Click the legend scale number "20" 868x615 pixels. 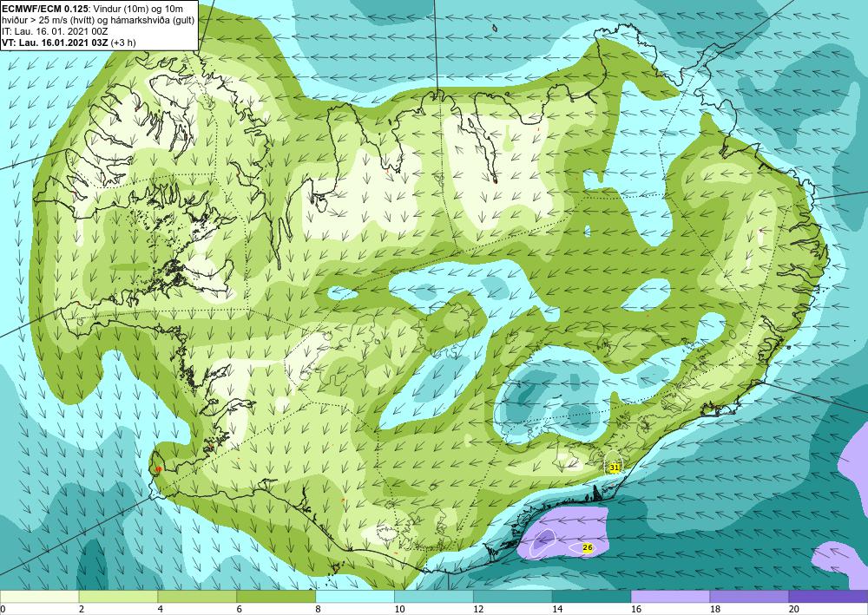pos(794,609)
